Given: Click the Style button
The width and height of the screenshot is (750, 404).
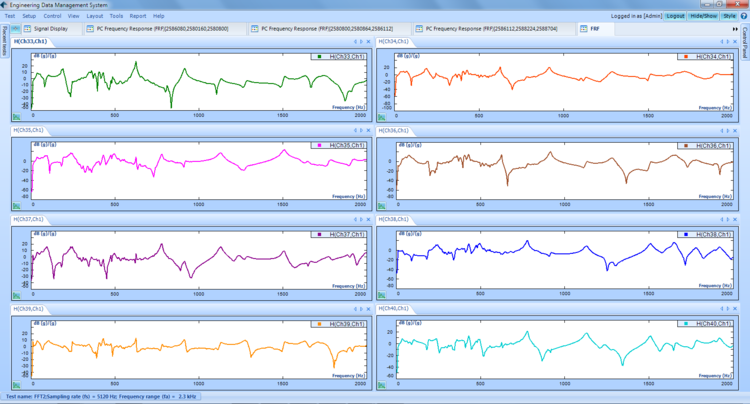Looking at the screenshot, I should (x=730, y=16).
